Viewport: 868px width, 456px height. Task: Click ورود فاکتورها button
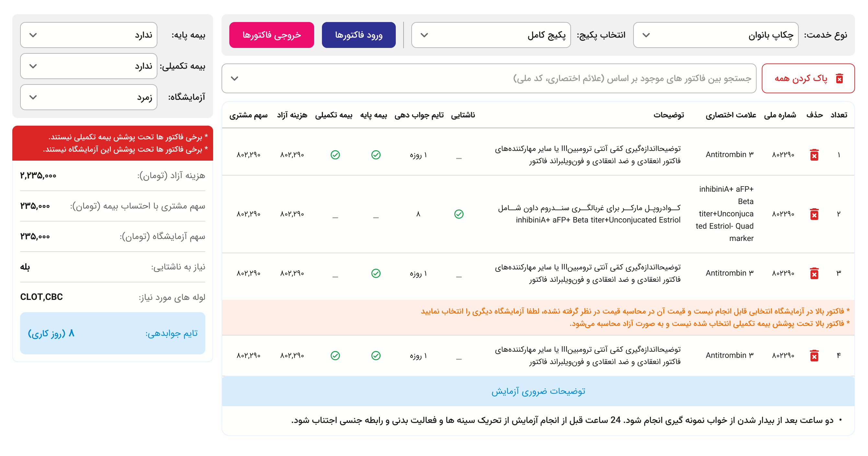pos(359,35)
